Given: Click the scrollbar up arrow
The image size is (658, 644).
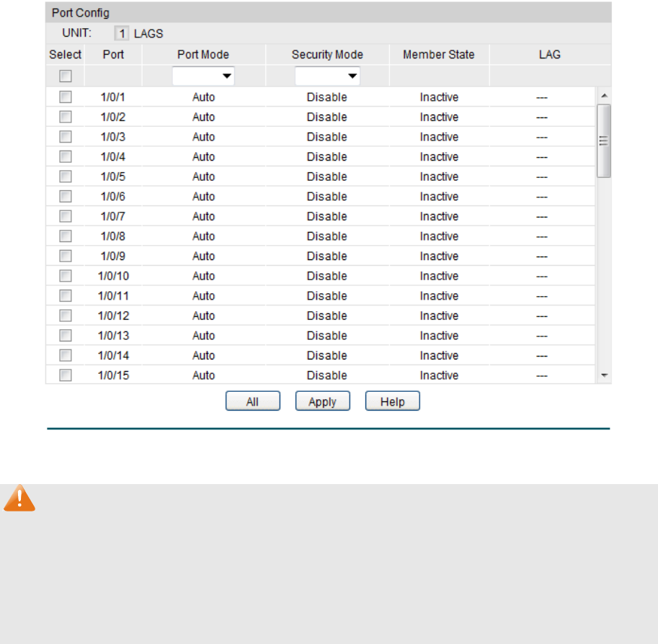Looking at the screenshot, I should (604, 96).
